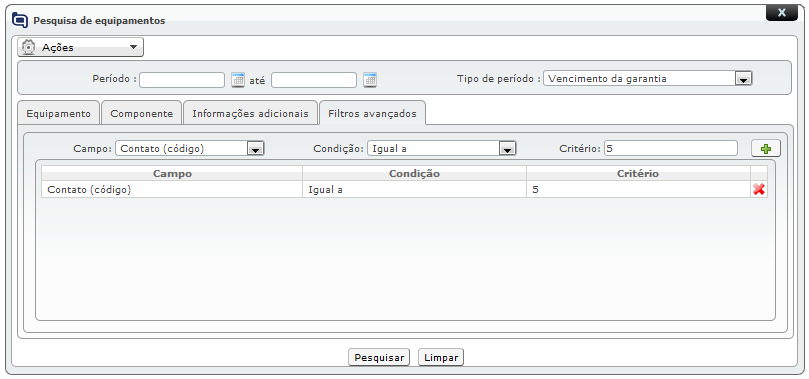Switch to the Componente tab
Image resolution: width=809 pixels, height=379 pixels.
[x=141, y=113]
